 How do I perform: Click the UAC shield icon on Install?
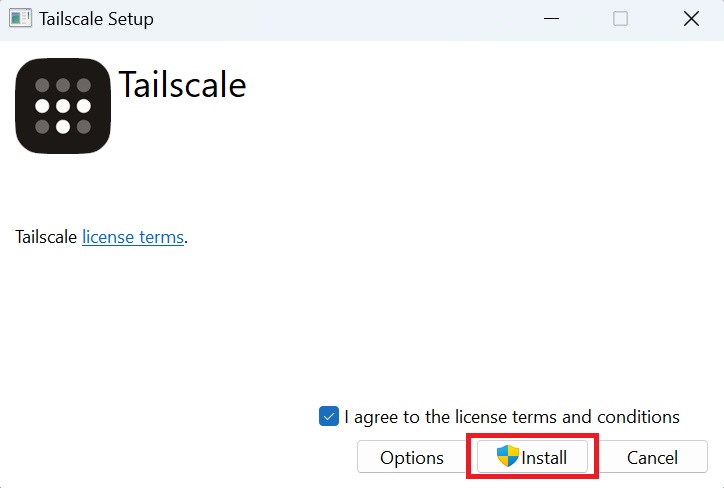508,457
